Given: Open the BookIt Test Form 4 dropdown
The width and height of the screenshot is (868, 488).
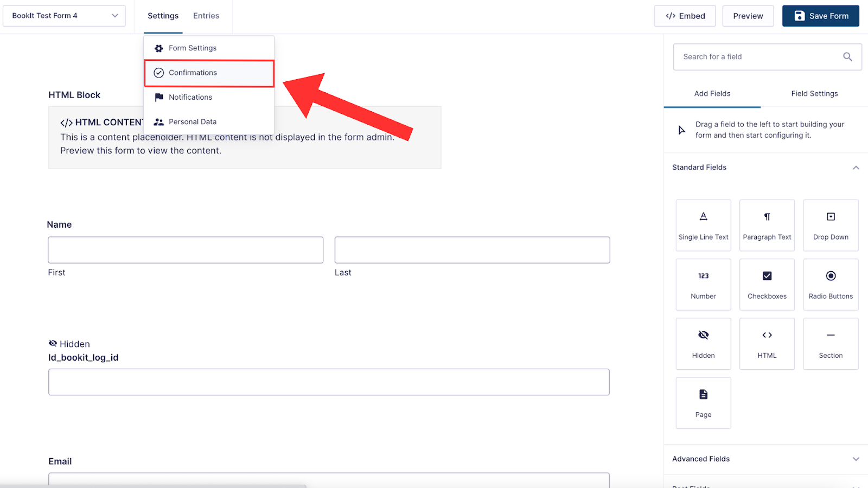Looking at the screenshot, I should click(64, 16).
